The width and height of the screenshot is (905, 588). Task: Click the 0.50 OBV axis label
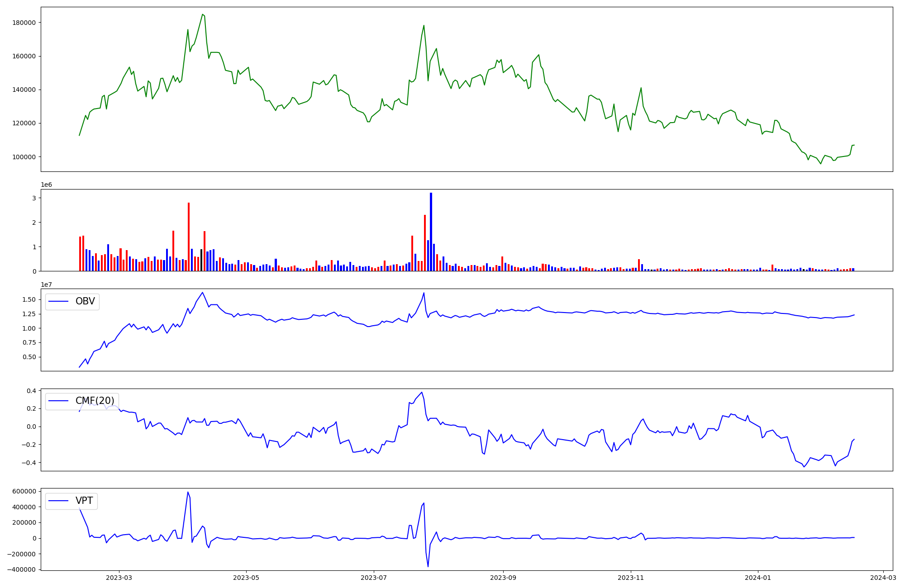point(29,357)
